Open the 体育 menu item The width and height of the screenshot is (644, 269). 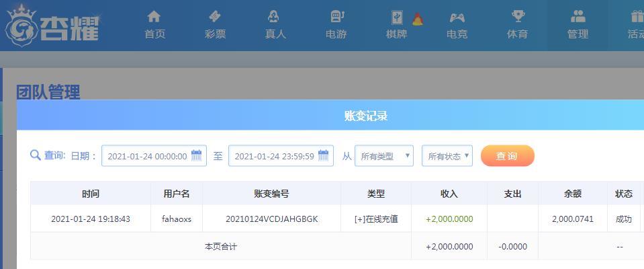click(x=518, y=34)
